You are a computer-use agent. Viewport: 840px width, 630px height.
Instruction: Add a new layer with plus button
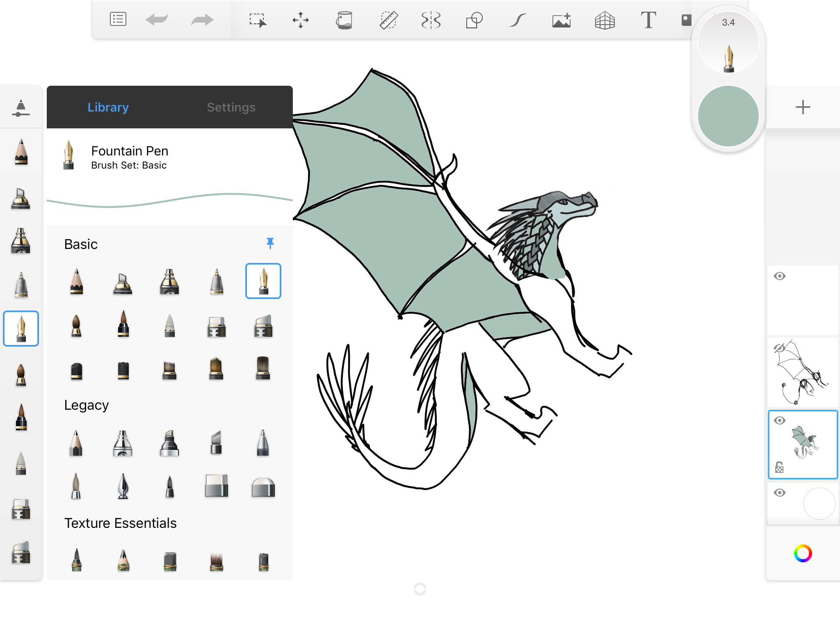[803, 107]
